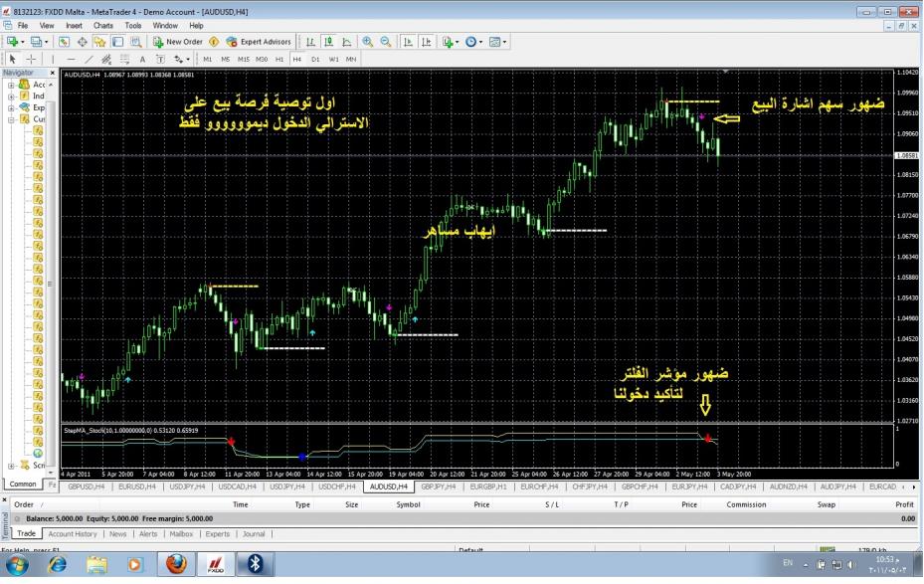Screen dimensions: 924x584
Task: Select the Trendline drawing tool
Action: (88, 59)
